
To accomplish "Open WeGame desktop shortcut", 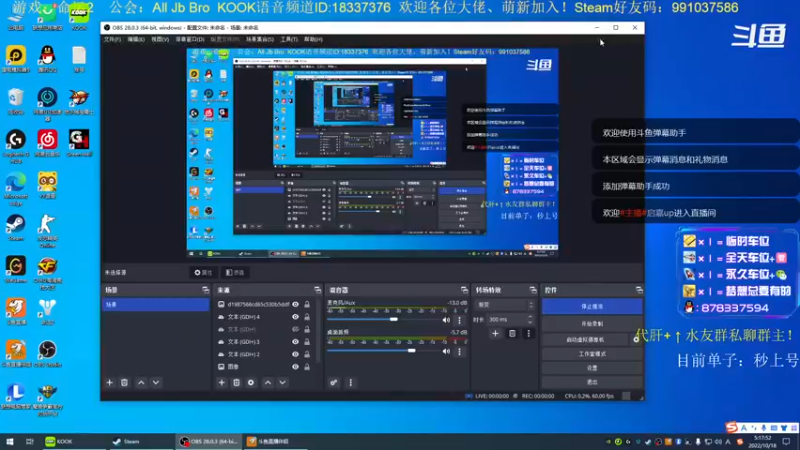I will pos(15,269).
